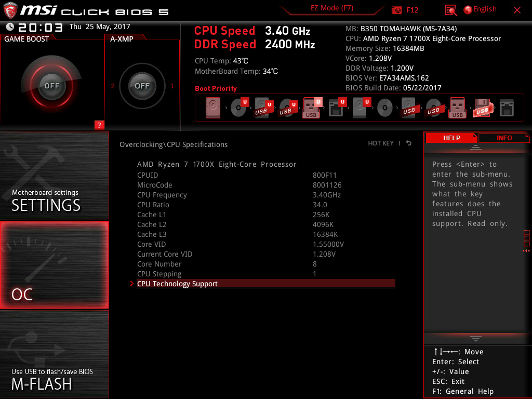This screenshot has height=399, width=532.
Task: Click the F1: General Help hint
Action: 463,391
